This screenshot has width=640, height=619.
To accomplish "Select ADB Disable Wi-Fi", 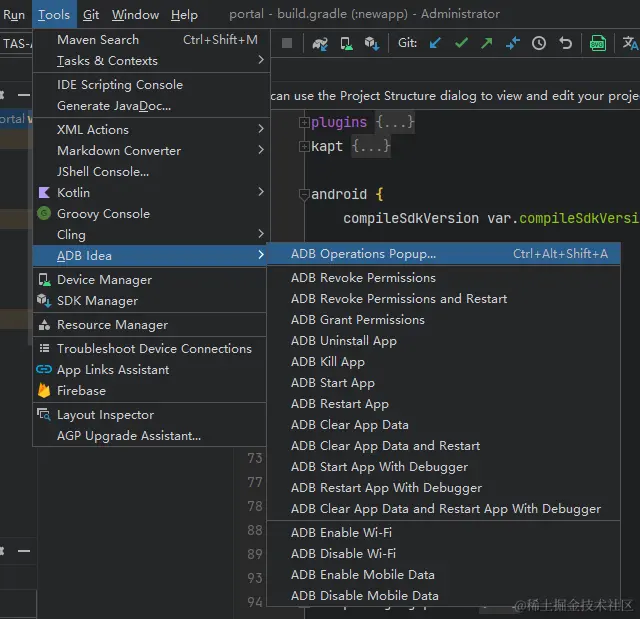I will click(x=444, y=554).
